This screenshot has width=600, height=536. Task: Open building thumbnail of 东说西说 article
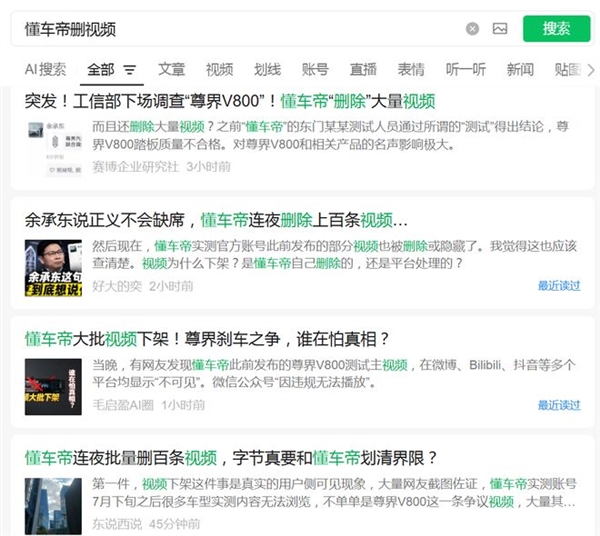tap(54, 506)
